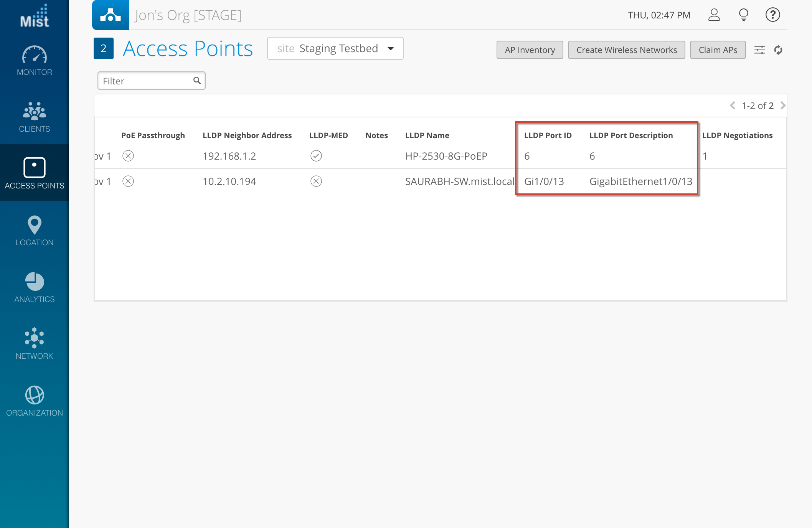Refresh the access points list
812x528 pixels.
click(x=778, y=50)
